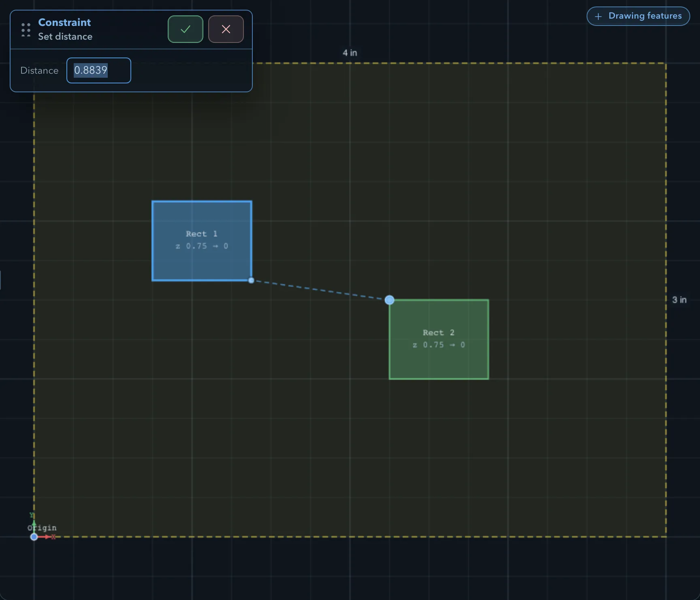Click the 3 in height dimension label

[x=679, y=300]
